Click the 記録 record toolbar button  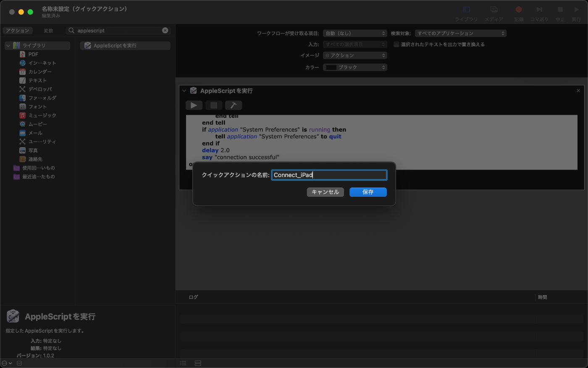519,10
